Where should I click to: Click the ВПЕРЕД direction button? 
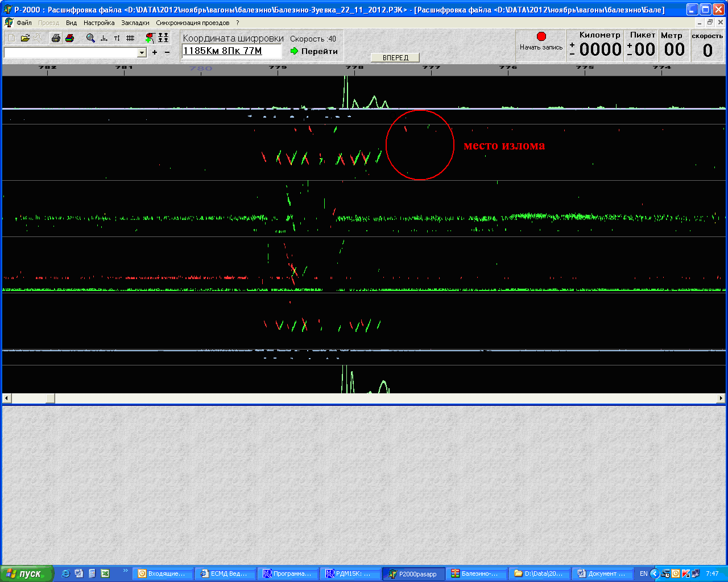[395, 57]
